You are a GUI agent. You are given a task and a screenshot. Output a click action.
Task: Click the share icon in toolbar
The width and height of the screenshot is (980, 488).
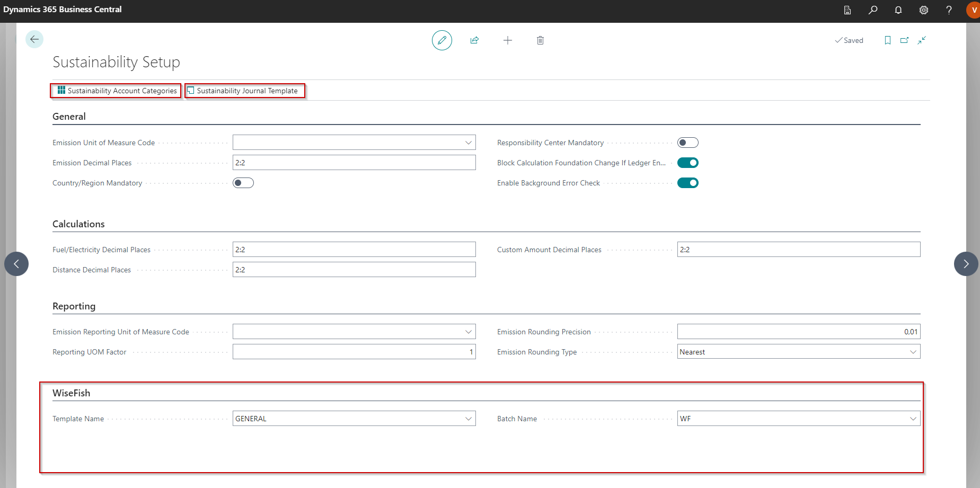pyautogui.click(x=474, y=40)
